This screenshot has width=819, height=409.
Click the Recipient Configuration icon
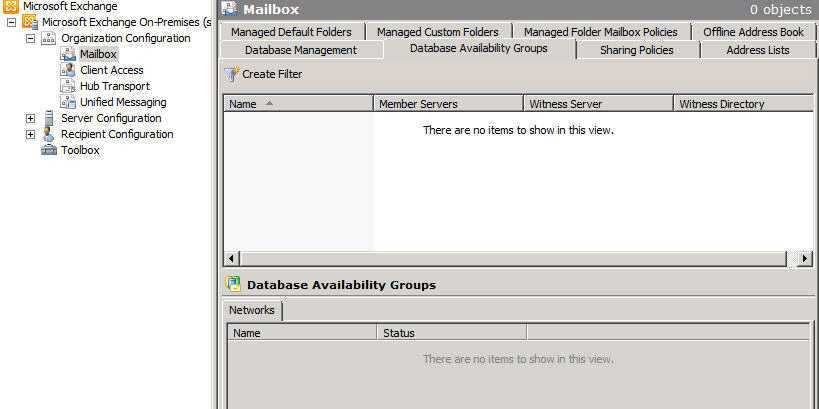[x=49, y=134]
